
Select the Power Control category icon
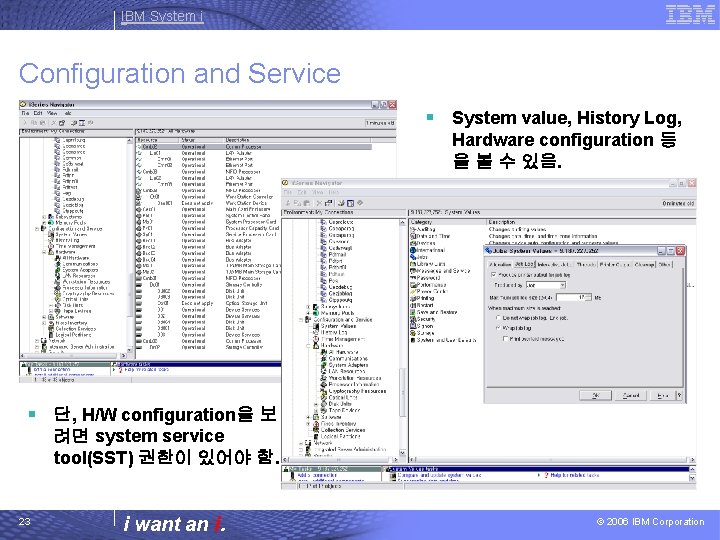point(413,292)
